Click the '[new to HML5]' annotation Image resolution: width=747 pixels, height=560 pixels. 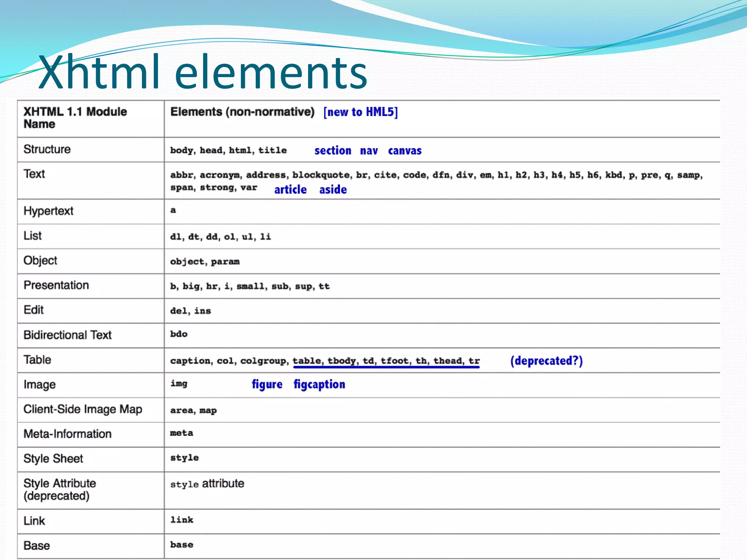pos(361,112)
